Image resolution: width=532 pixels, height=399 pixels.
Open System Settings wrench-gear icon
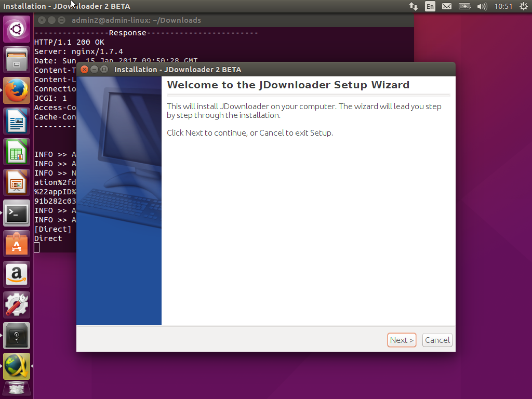(17, 304)
